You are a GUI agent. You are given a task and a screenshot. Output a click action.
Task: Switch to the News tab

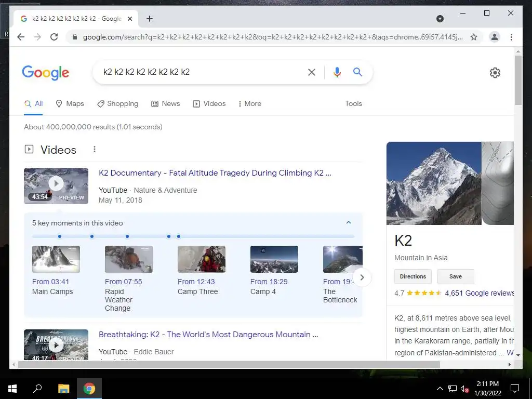pos(166,104)
